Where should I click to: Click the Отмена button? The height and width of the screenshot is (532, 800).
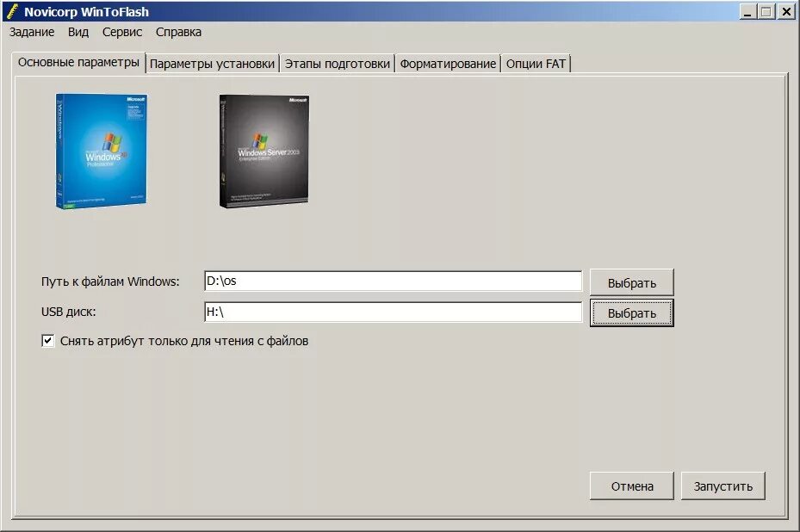click(x=631, y=486)
